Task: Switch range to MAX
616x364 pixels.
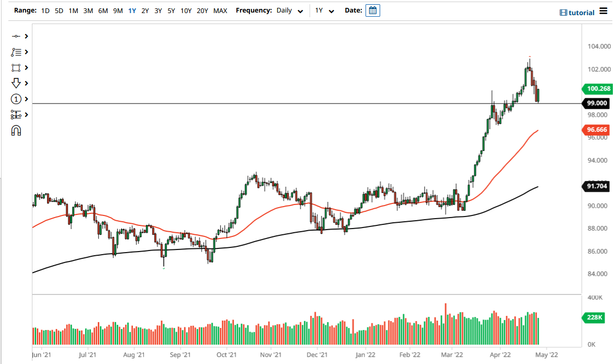Action: [x=221, y=10]
